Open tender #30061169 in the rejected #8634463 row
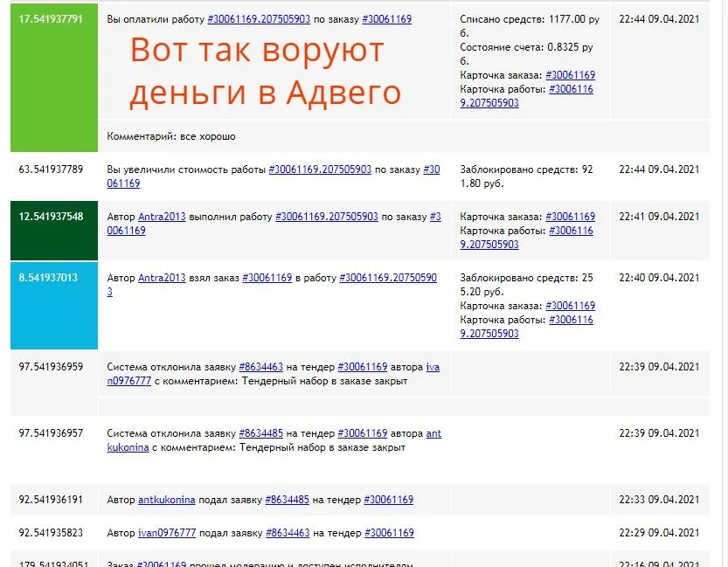Screen dimensions: 728x567 pyautogui.click(x=363, y=367)
